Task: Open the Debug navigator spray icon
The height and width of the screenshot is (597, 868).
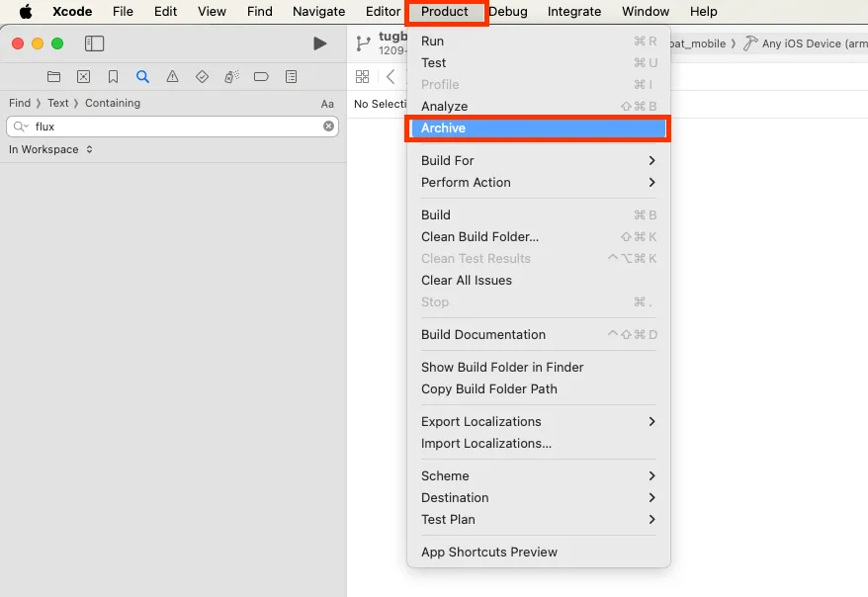Action: [231, 77]
